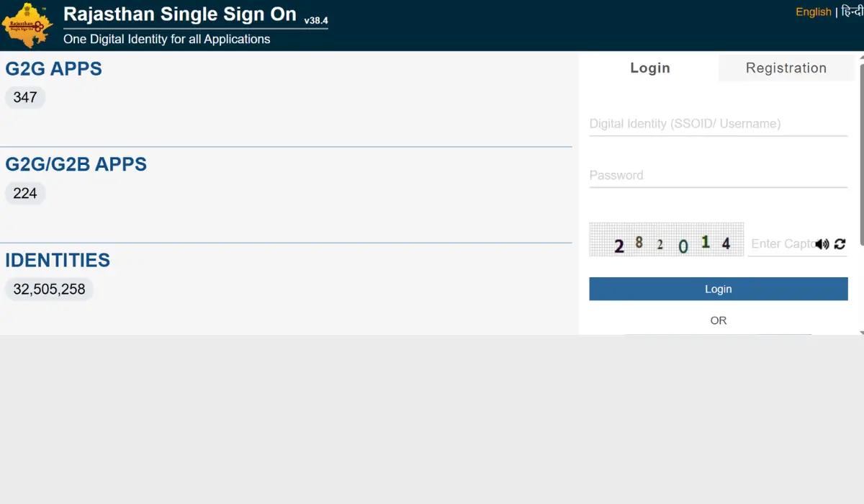Screen dimensions: 864x504
Task: Focus the Digital Identity SSOID field
Action: pos(718,124)
